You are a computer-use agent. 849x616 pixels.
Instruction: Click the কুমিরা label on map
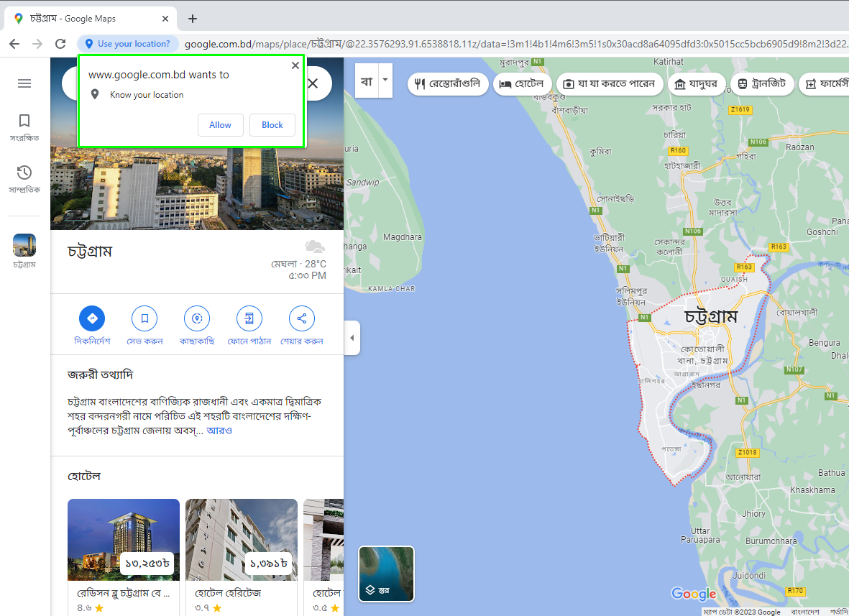click(x=600, y=152)
